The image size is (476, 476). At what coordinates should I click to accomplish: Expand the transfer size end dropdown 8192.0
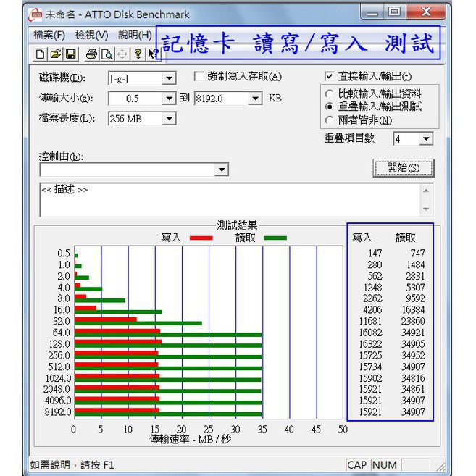[x=255, y=99]
